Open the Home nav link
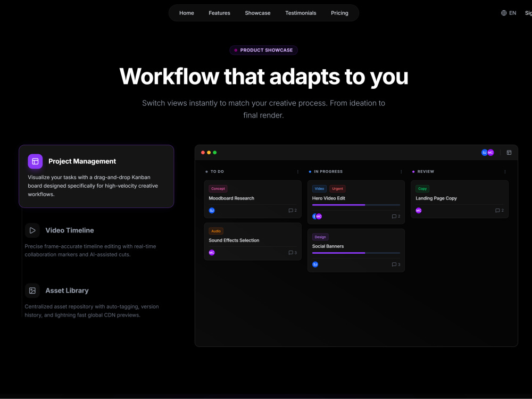The image size is (532, 399). point(187,13)
